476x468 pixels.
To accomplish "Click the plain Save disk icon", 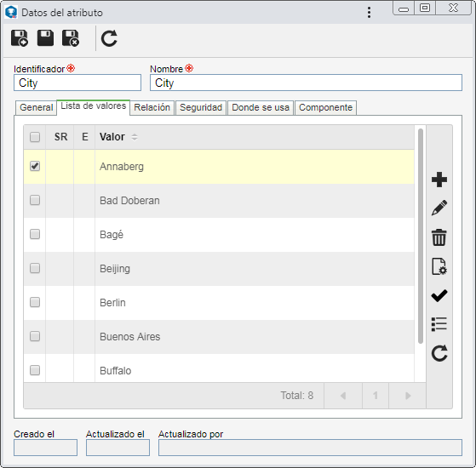I will point(45,38).
